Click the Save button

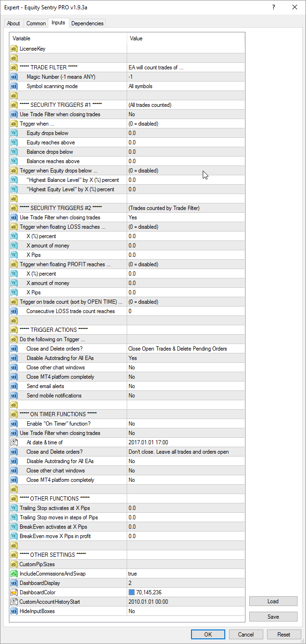273,617
